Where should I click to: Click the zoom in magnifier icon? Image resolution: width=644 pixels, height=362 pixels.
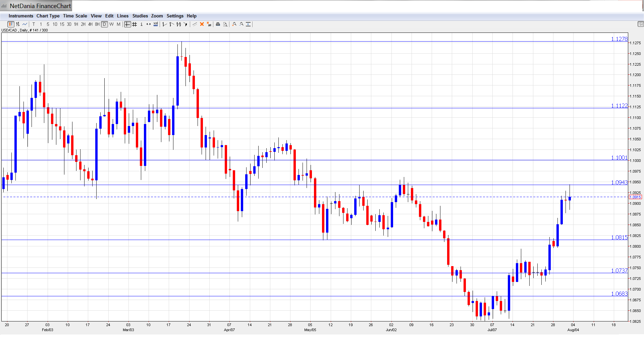234,24
